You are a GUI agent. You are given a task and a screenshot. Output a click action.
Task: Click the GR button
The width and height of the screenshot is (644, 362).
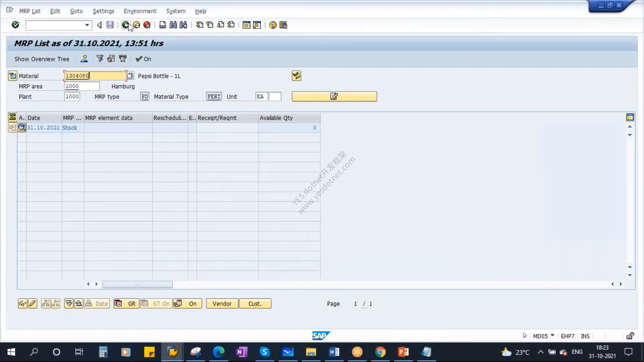126,304
